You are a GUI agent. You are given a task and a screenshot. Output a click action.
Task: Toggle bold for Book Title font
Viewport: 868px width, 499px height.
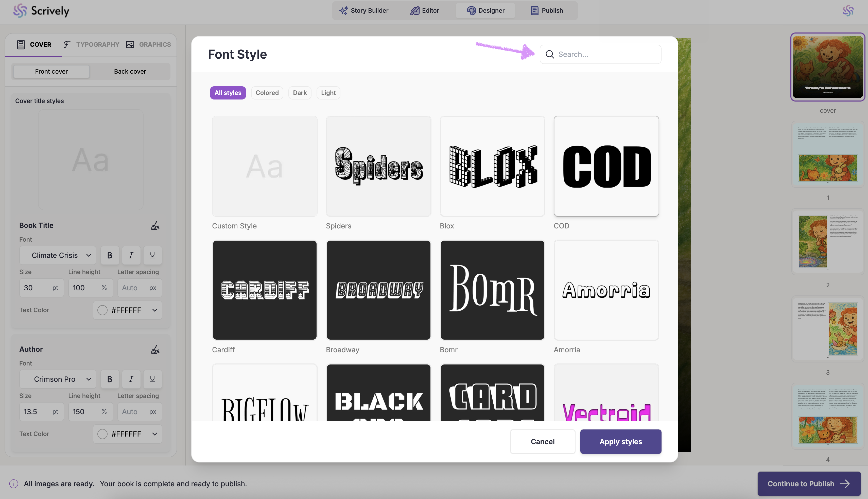coord(110,255)
